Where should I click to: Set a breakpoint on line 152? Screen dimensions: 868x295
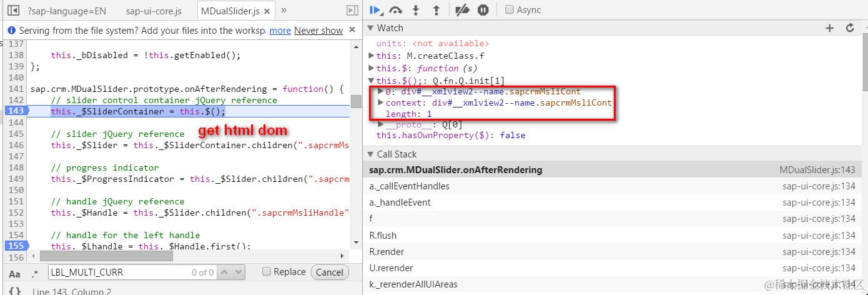click(15, 212)
